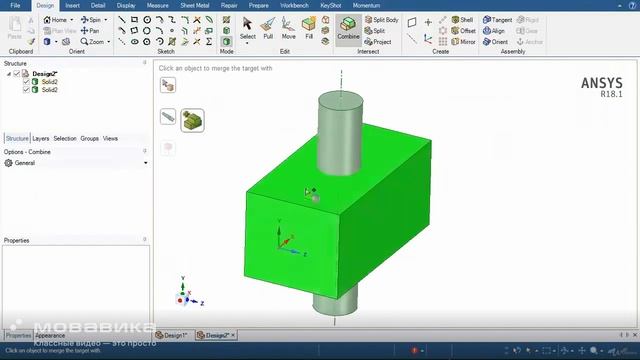Click the Plane create icon
Viewport: 640px width, 360px height.
(x=412, y=22)
